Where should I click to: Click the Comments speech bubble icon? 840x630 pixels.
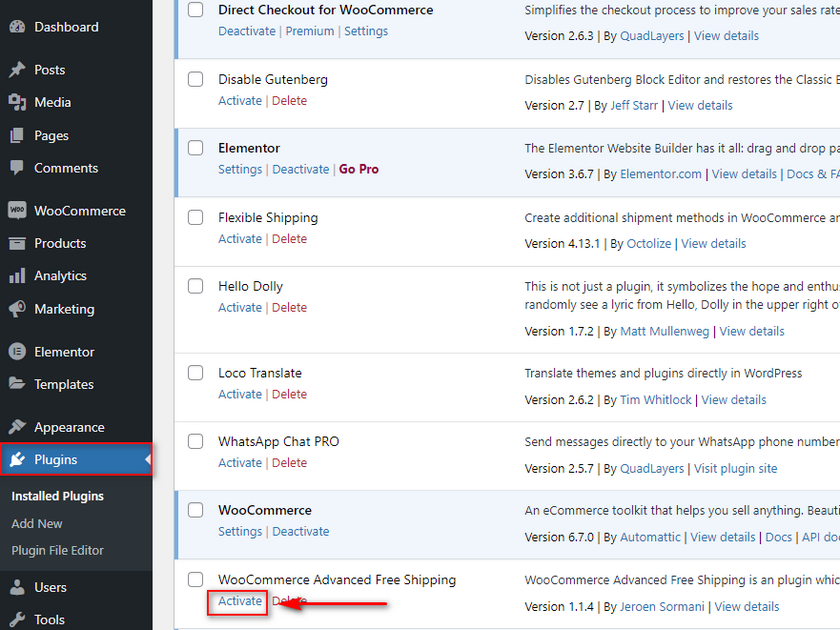pyautogui.click(x=17, y=168)
